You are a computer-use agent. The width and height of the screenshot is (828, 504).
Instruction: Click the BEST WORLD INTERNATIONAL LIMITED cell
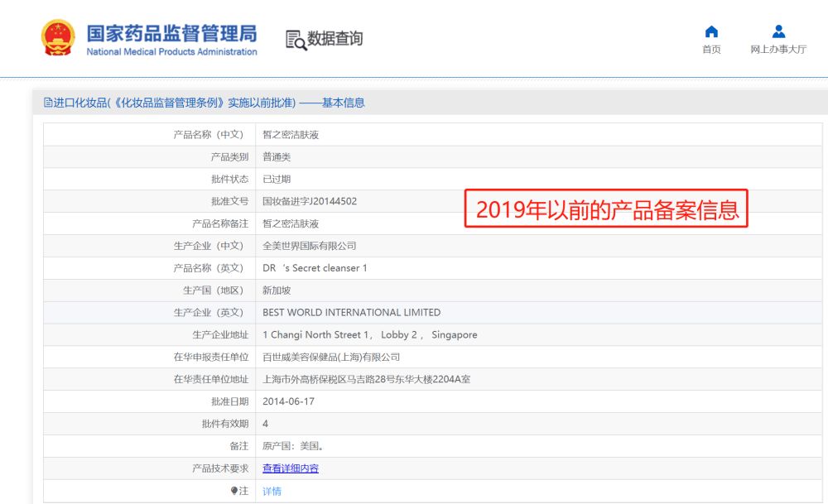[x=351, y=313]
